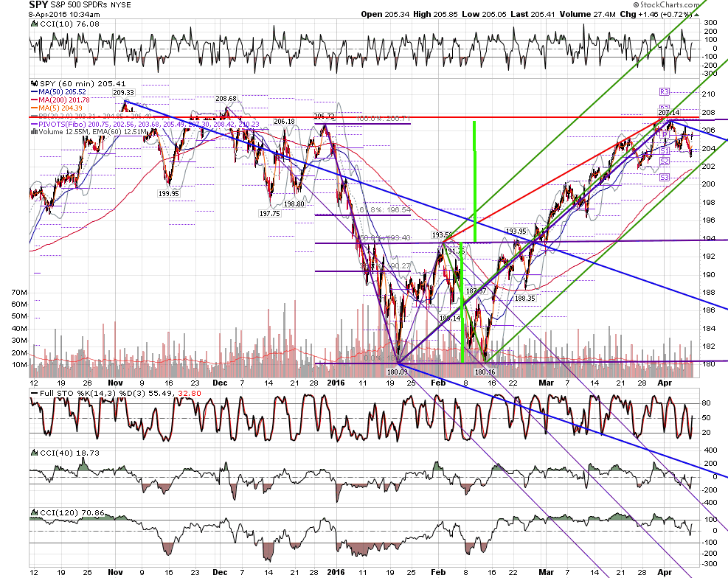Click the purple PIVOTS(Fibo) legend line swatch
The width and height of the screenshot is (728, 578).
35,125
